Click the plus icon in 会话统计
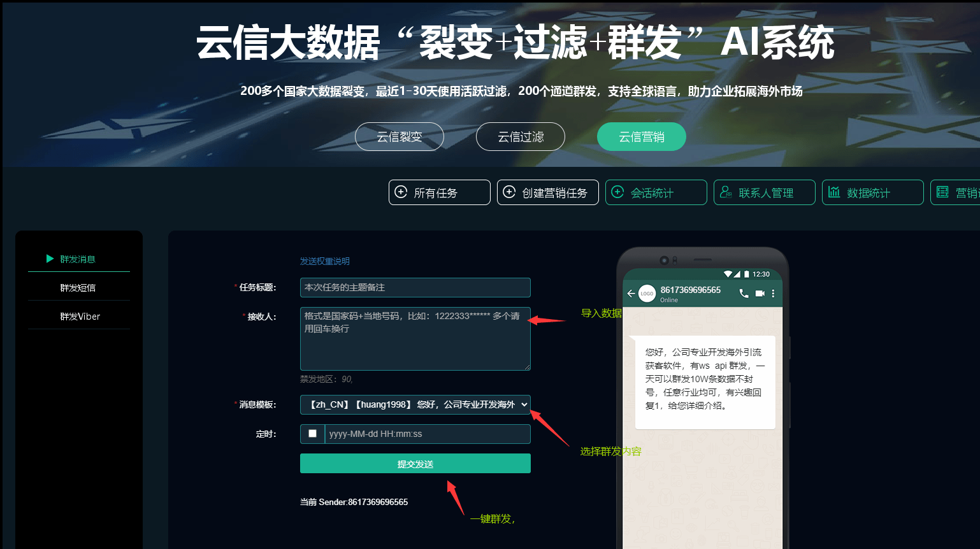 617,192
